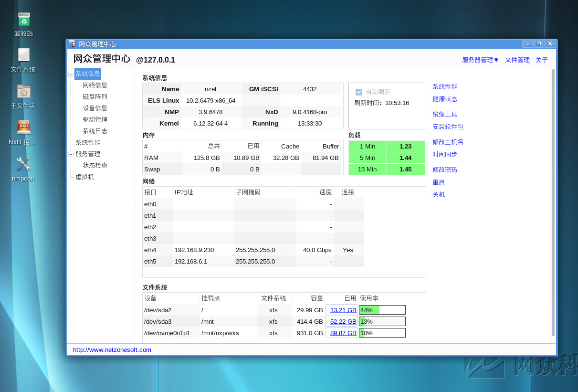Open the 关于 menu item
The width and height of the screenshot is (578, 392).
[x=542, y=60]
